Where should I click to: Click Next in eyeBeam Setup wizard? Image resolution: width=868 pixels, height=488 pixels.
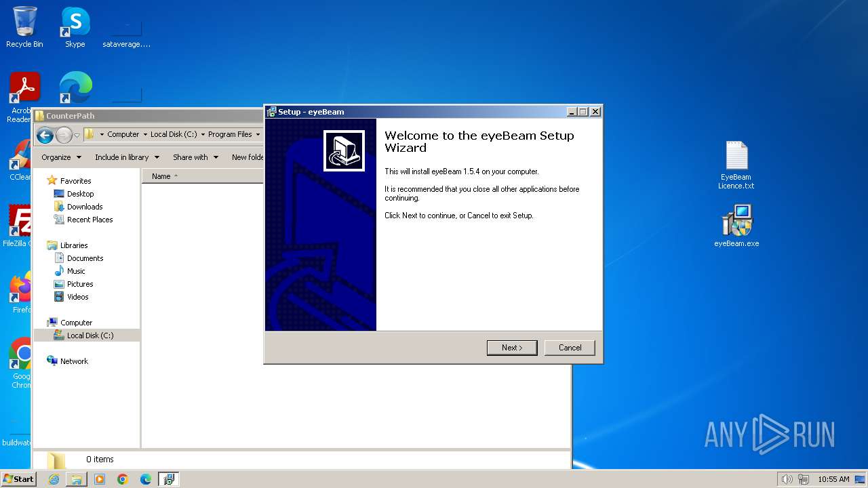point(512,348)
